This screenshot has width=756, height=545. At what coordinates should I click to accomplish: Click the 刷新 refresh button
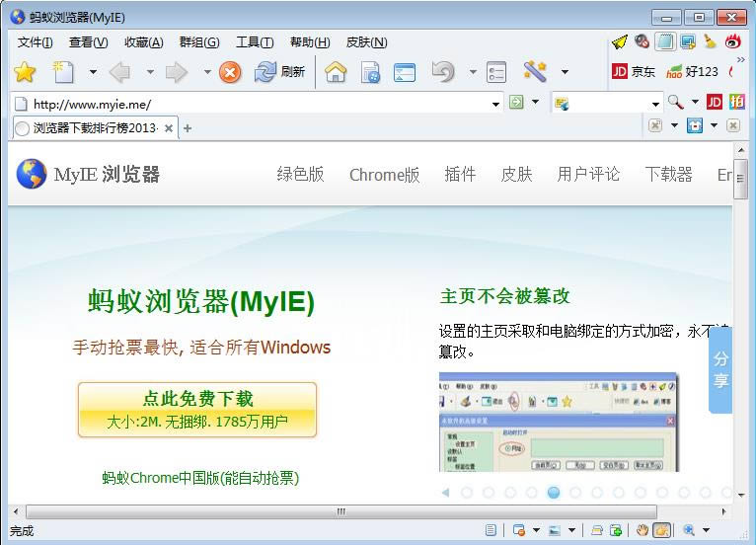(279, 72)
